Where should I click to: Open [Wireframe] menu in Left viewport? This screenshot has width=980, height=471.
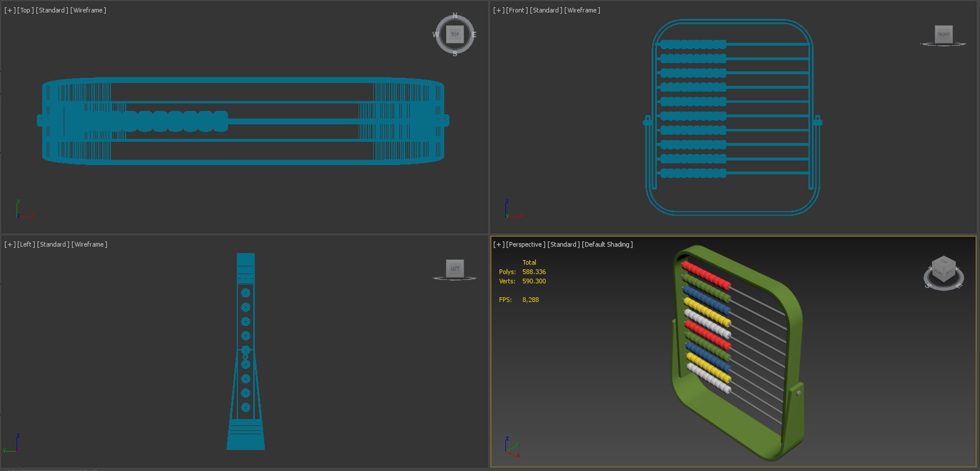(x=89, y=244)
